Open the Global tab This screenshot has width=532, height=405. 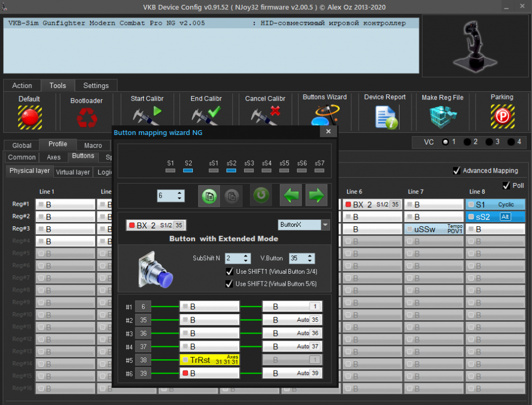click(22, 145)
